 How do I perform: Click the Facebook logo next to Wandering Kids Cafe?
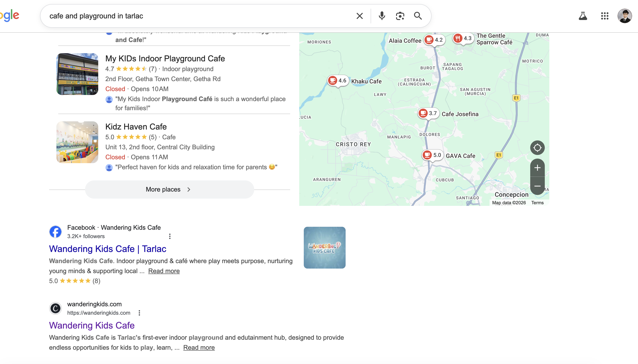point(55,232)
